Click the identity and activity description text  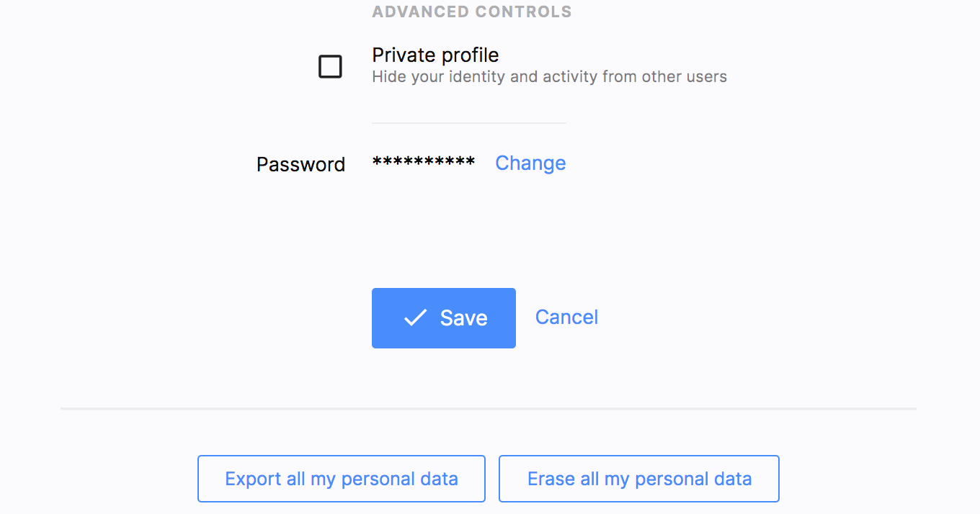549,76
